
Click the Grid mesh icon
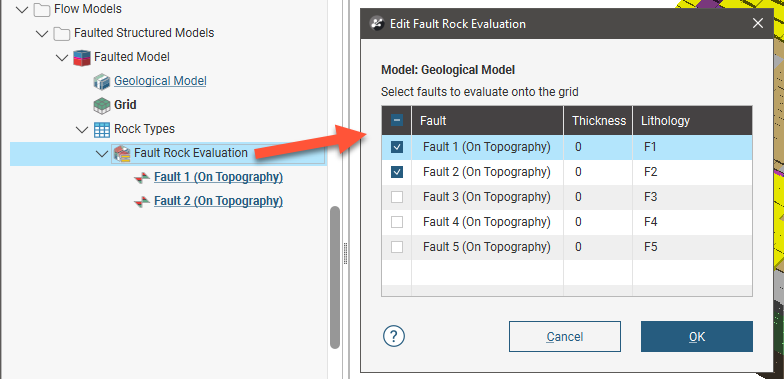click(102, 105)
